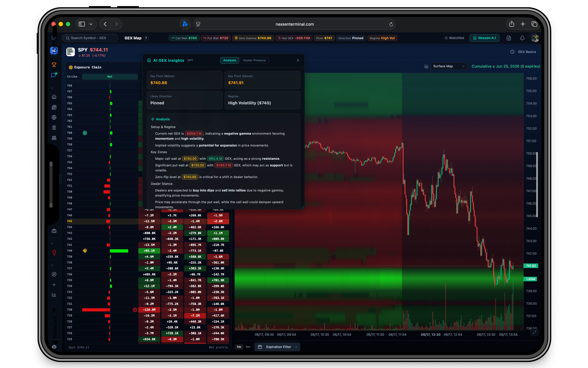Click the Search Symbol - GEX field
Image resolution: width=588 pixels, height=368 pixels.
point(90,38)
